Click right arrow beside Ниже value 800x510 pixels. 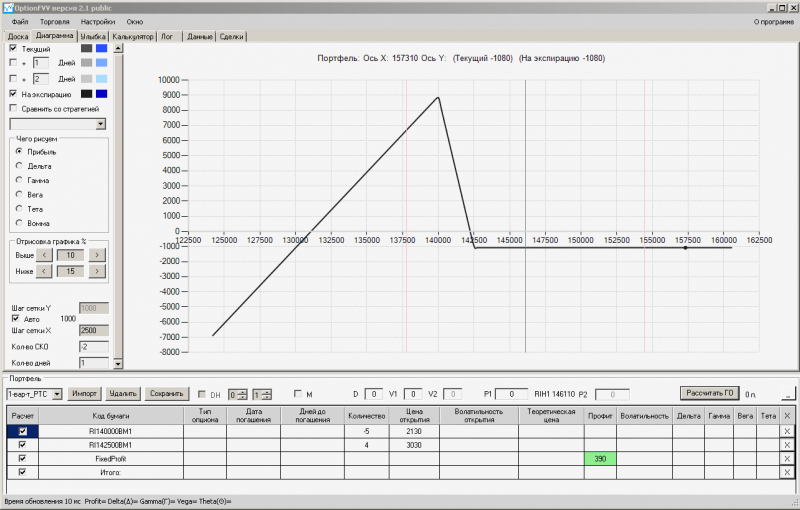[x=96, y=271]
